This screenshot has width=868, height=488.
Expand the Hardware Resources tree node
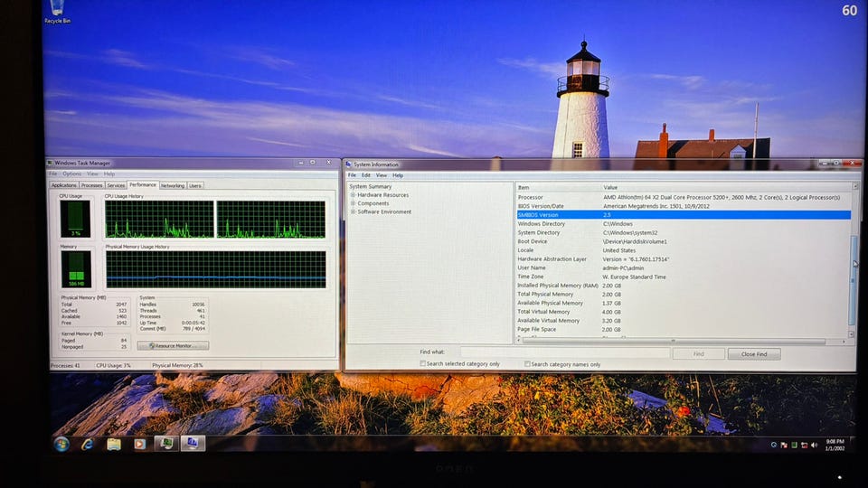point(353,195)
